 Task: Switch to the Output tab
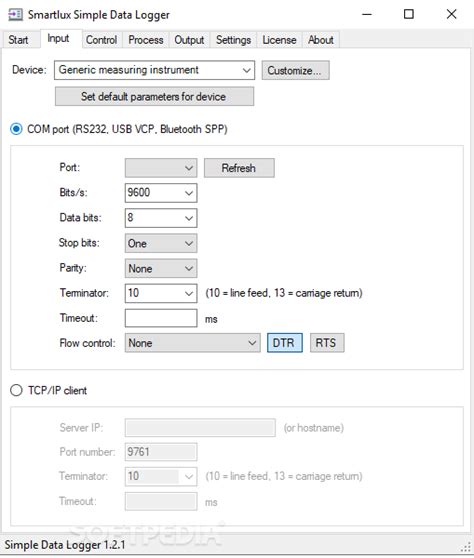pos(189,40)
